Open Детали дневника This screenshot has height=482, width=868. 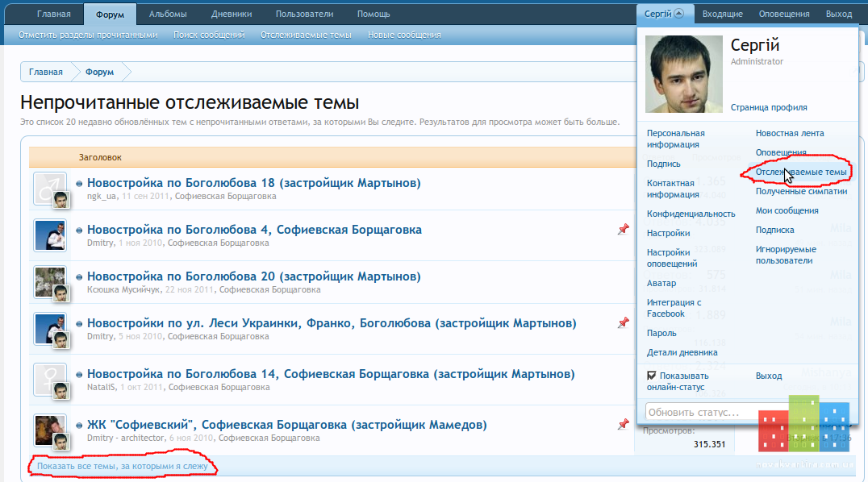click(682, 352)
